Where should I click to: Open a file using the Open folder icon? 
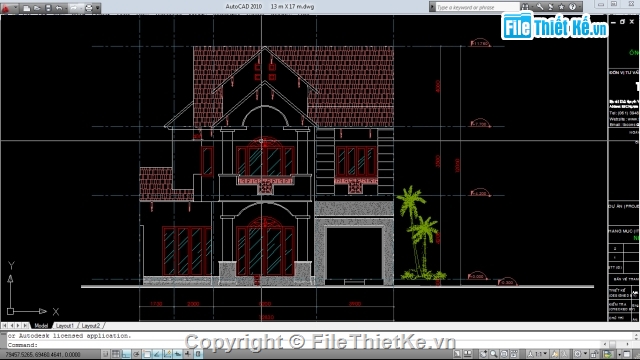37,8
